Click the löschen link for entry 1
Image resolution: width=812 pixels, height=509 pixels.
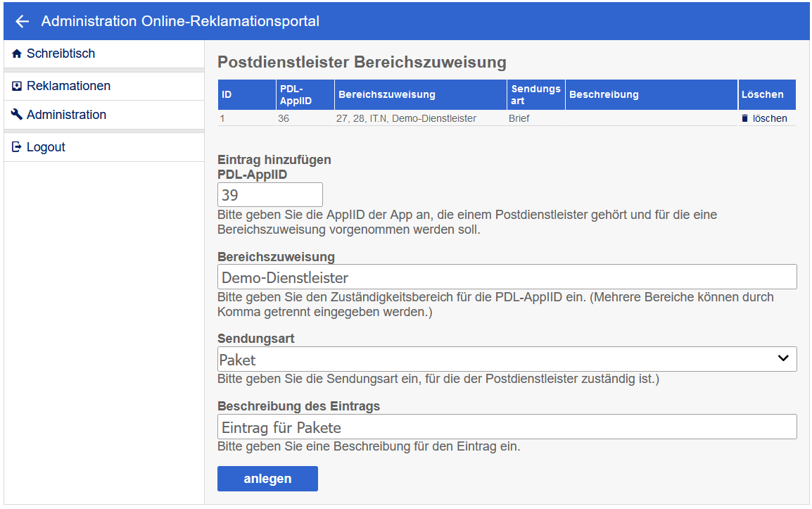(769, 119)
